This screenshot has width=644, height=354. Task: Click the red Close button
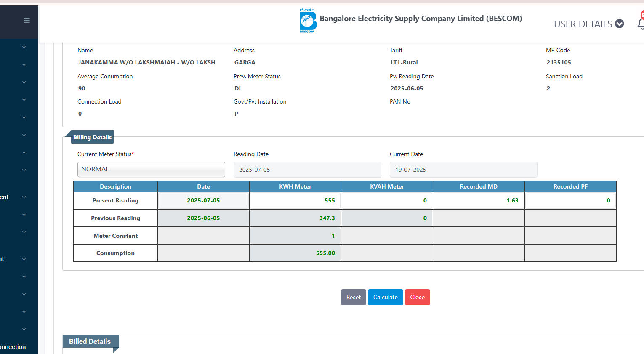(x=418, y=297)
